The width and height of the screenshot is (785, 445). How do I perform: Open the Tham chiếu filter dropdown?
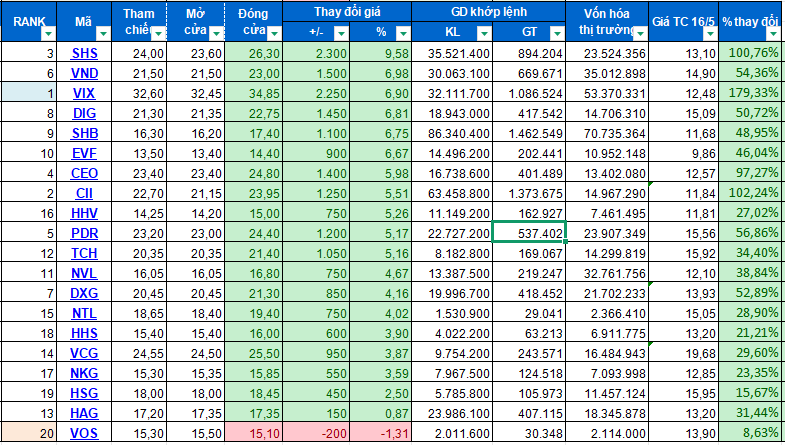click(159, 34)
